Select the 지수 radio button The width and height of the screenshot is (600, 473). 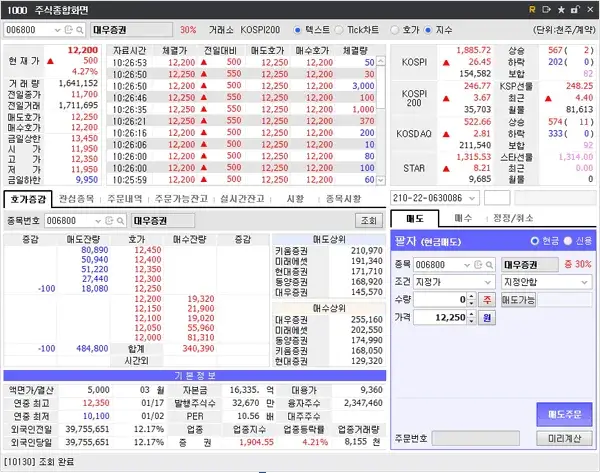(428, 30)
